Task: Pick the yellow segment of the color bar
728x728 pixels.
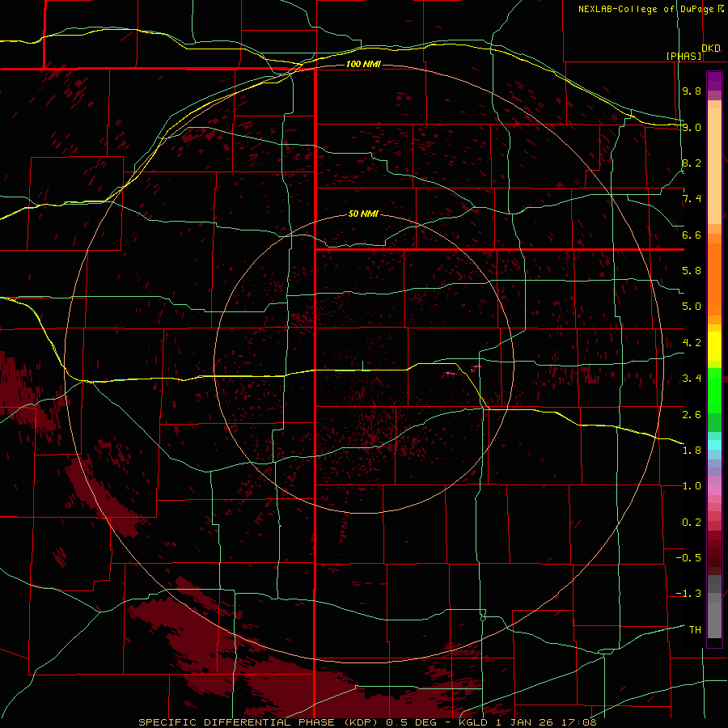Action: [714, 346]
